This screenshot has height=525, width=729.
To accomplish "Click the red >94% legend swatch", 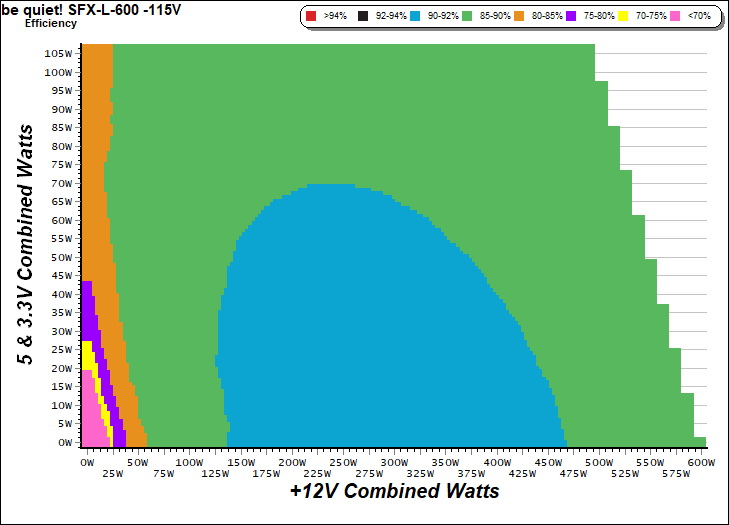I will [312, 17].
